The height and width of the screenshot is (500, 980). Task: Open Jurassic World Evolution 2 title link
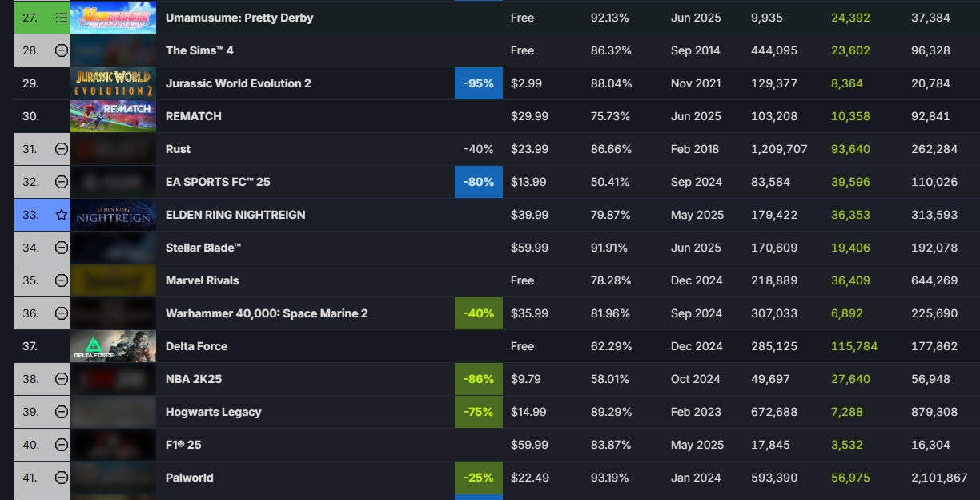point(239,83)
